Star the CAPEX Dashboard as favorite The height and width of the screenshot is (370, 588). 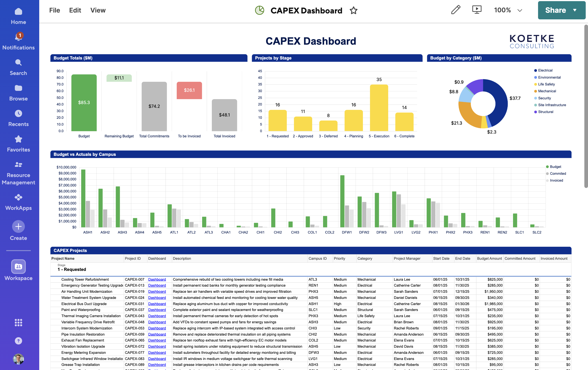pyautogui.click(x=353, y=10)
